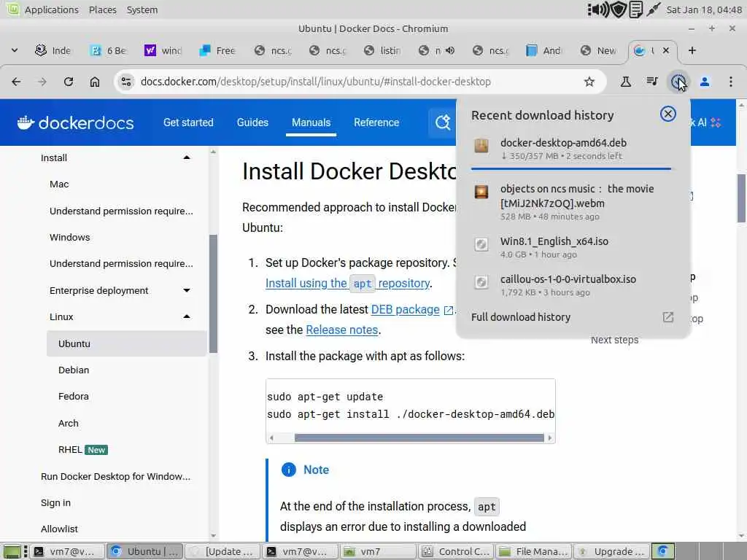Open the Places menu
Screen dimensions: 747x560
[102, 9]
